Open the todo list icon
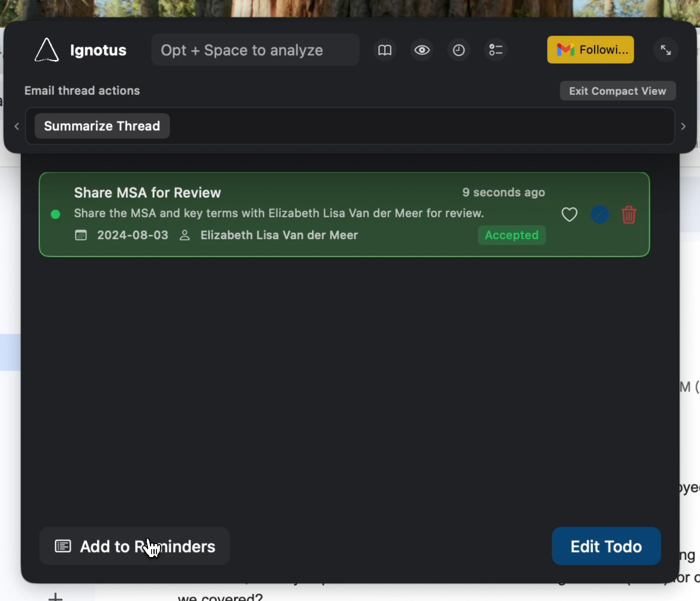The width and height of the screenshot is (700, 601). (x=496, y=50)
